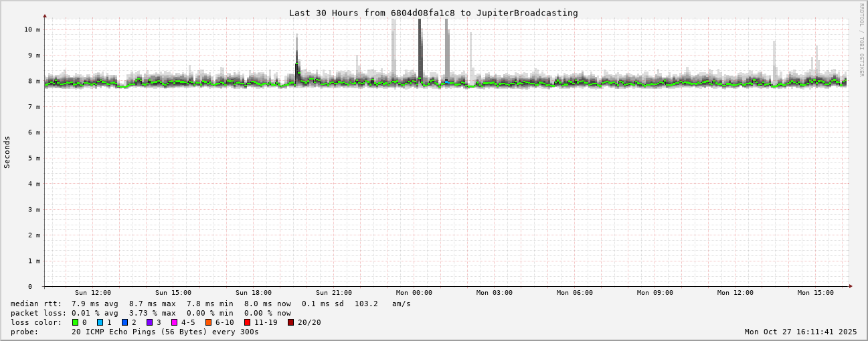This screenshot has height=341, width=868.
Task: Click the 'Mon 06:00' time axis label
Action: click(574, 293)
